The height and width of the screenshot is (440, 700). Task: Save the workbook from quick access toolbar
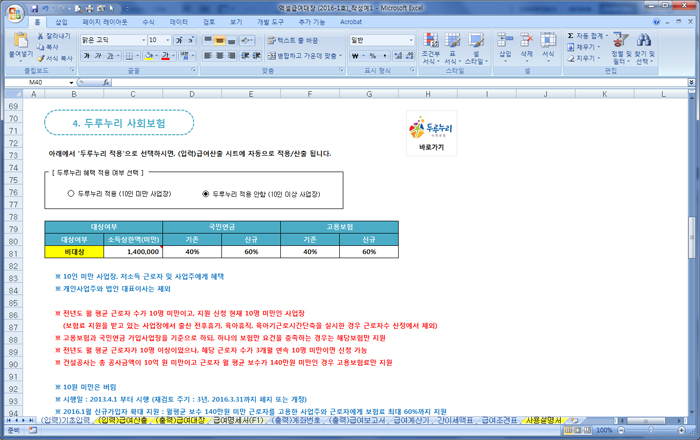pos(34,8)
